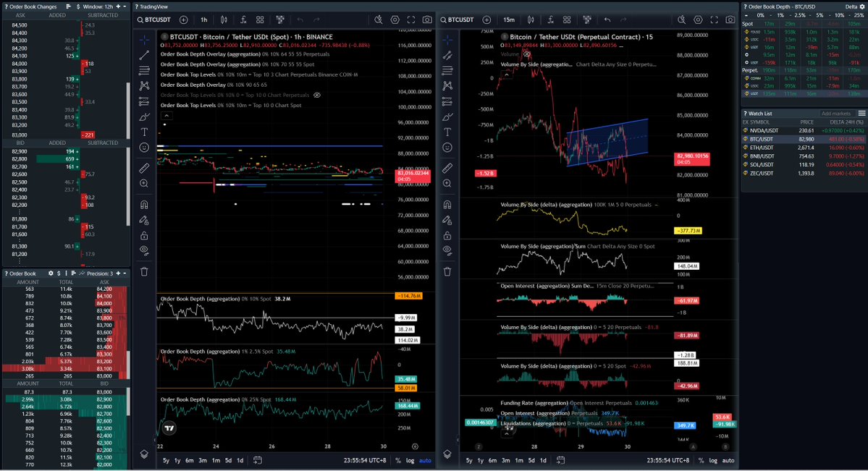Activate magnet mode in right chart sidebar
Screen dimensions: 868x471
point(447,205)
